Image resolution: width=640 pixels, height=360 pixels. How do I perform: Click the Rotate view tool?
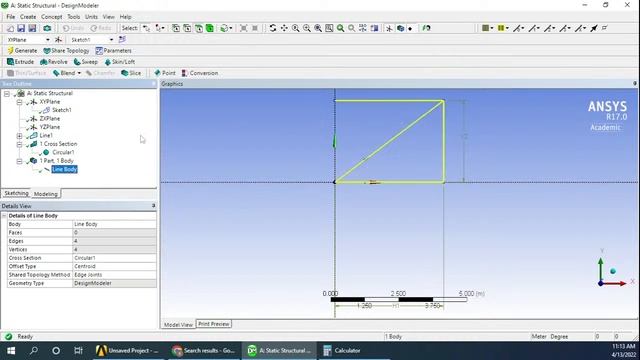pyautogui.click(x=273, y=28)
